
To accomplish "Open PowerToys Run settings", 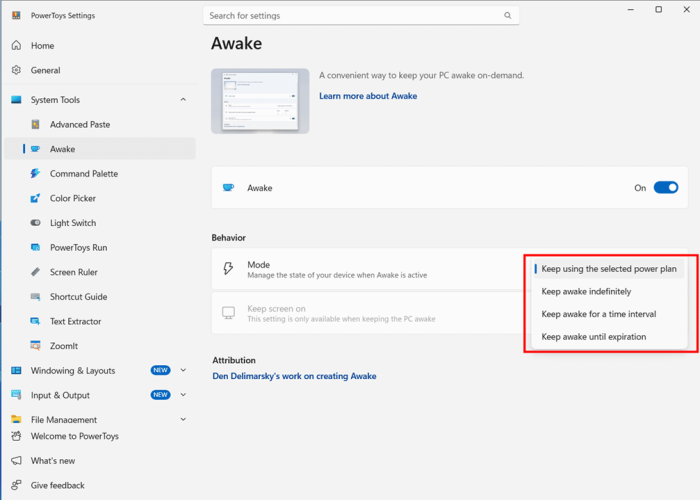I will click(x=100, y=247).
